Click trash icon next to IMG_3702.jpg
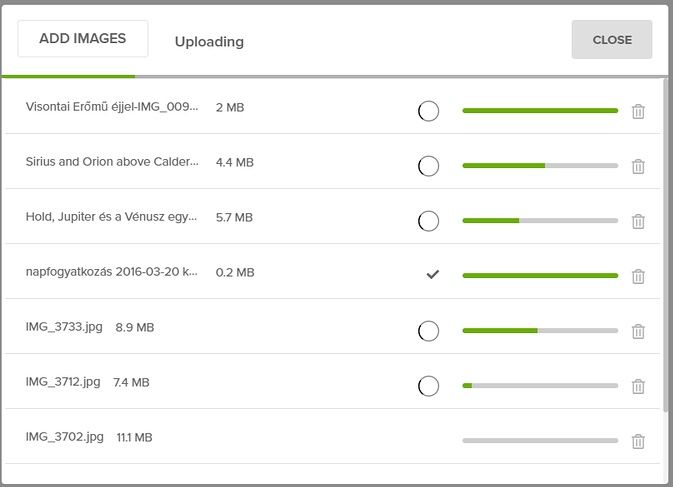The width and height of the screenshot is (673, 487). click(638, 441)
